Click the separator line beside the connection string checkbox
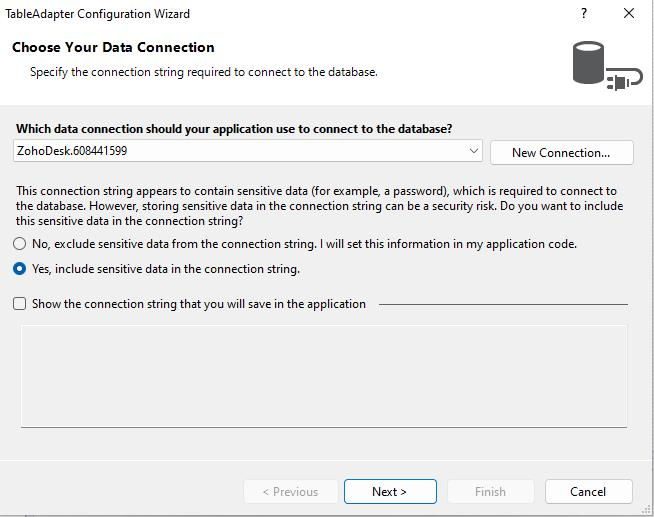 pos(502,304)
